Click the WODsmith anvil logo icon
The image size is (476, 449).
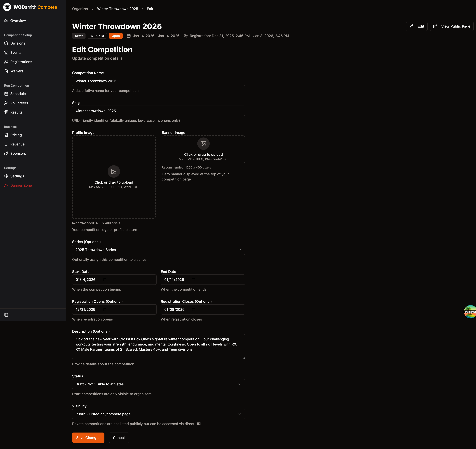pos(7,7)
